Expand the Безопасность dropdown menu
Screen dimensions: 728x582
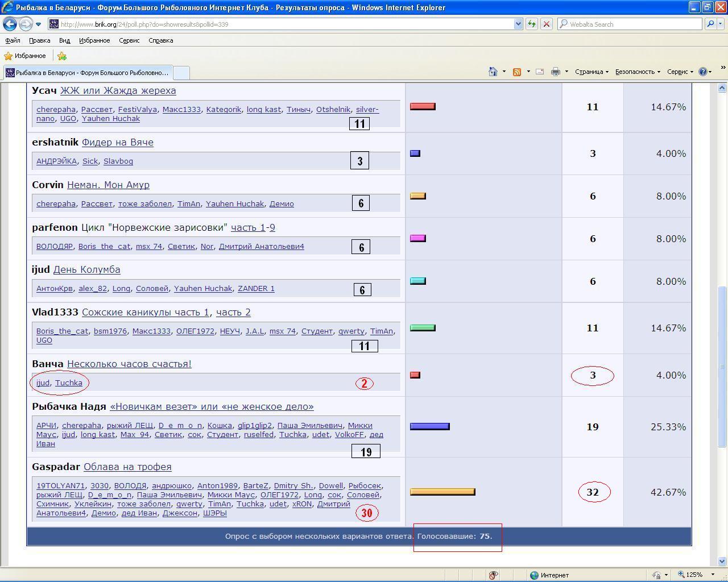637,72
